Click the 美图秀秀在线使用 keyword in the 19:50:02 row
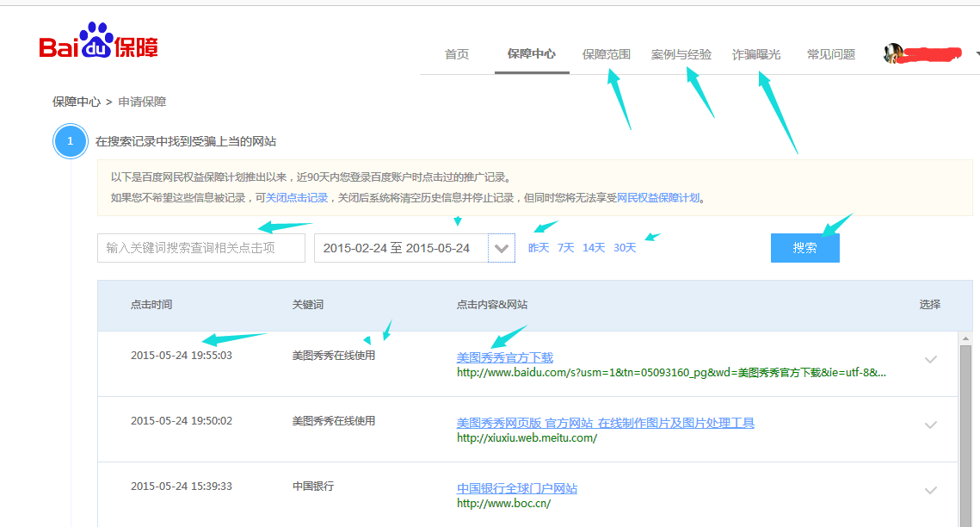Image resolution: width=980 pixels, height=527 pixels. [x=334, y=421]
